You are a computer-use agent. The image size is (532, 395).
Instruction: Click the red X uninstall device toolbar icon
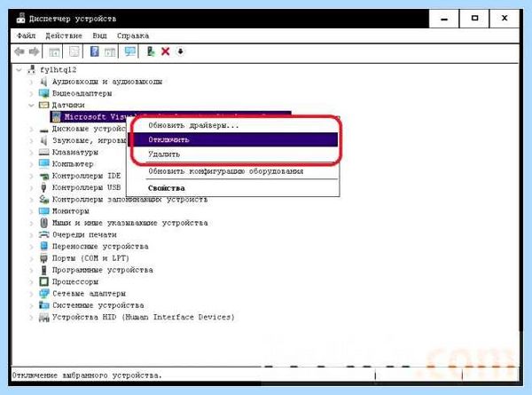tap(165, 51)
